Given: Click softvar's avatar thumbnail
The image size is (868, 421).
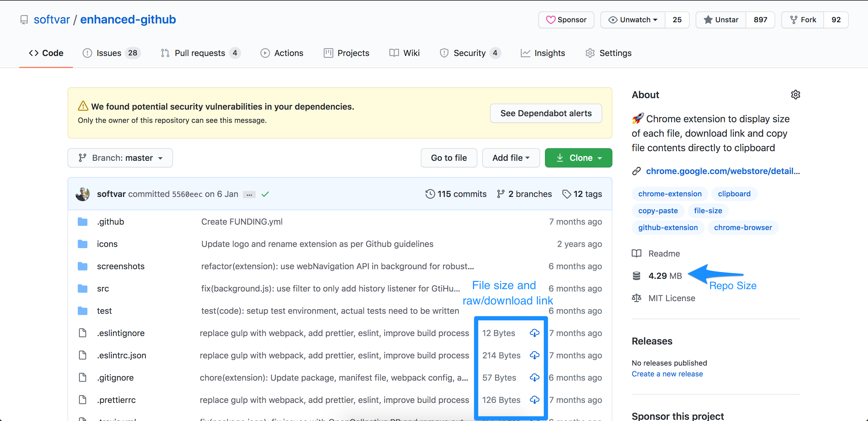Looking at the screenshot, I should coord(83,194).
